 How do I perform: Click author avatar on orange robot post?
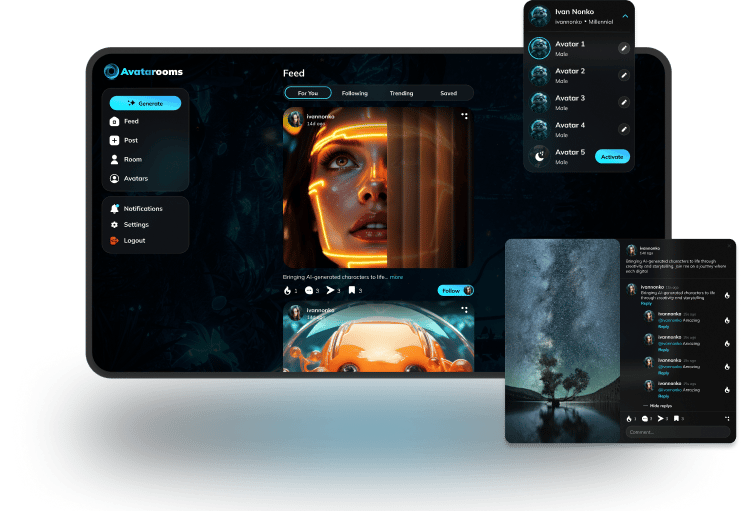click(295, 313)
